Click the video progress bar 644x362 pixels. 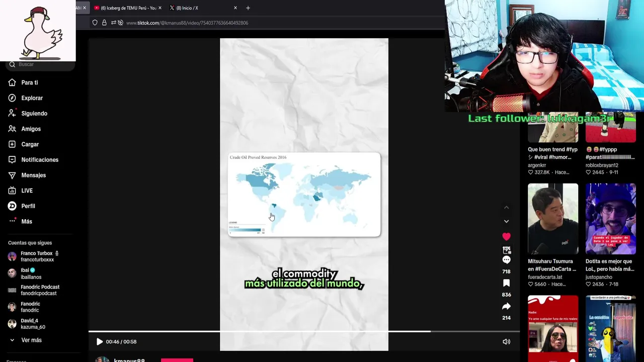pyautogui.click(x=304, y=331)
